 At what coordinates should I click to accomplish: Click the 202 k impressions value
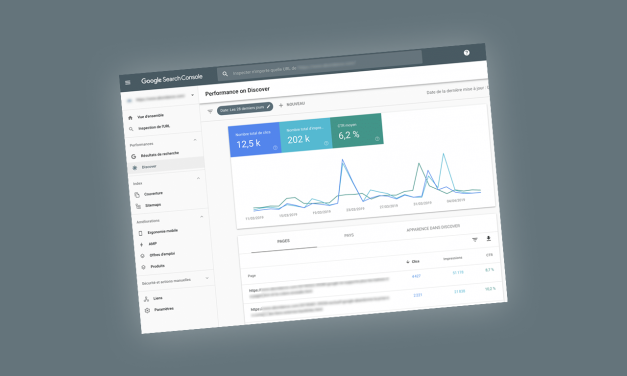(299, 139)
